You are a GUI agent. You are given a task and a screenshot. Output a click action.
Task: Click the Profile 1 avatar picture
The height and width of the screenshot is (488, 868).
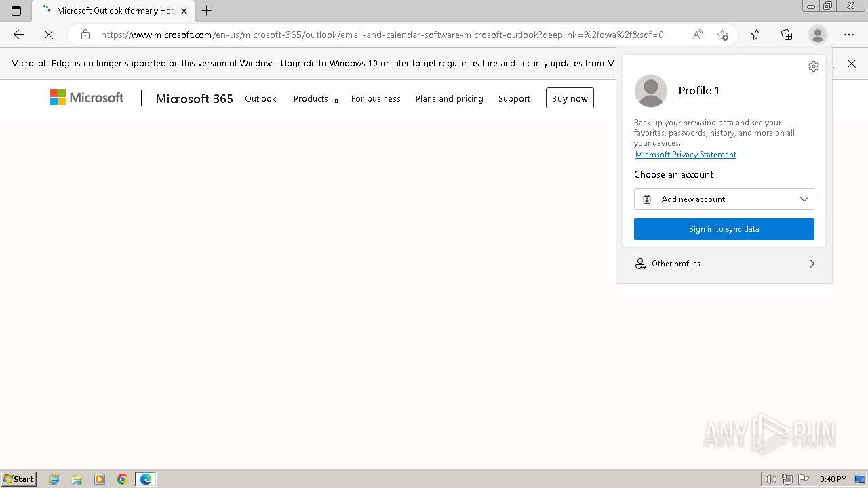pyautogui.click(x=651, y=91)
